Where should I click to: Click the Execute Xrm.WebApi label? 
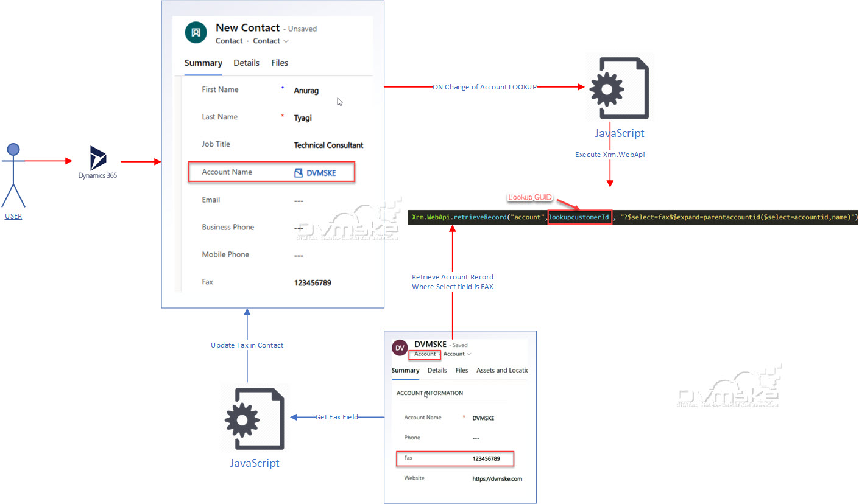610,155
